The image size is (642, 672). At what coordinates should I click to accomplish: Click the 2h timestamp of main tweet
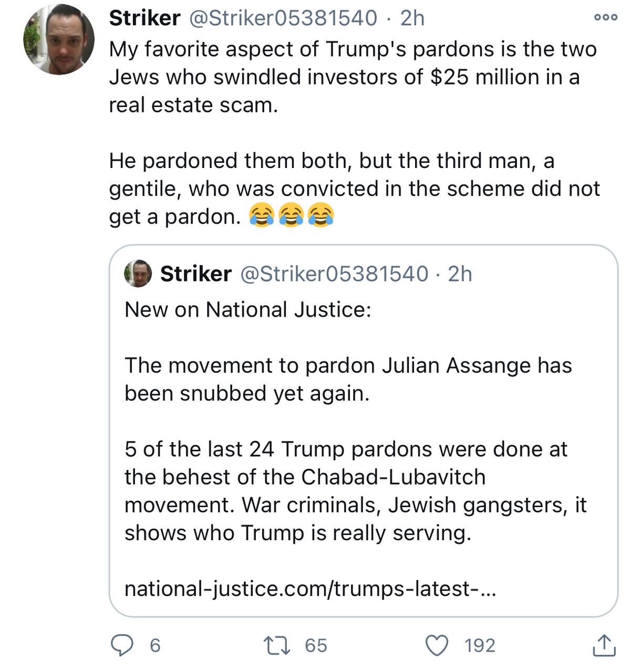coord(412,18)
